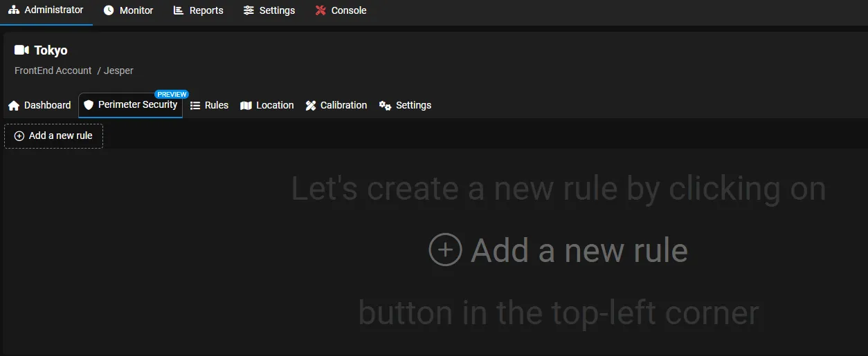This screenshot has height=356, width=868.
Task: Open the Location tab
Action: [266, 105]
